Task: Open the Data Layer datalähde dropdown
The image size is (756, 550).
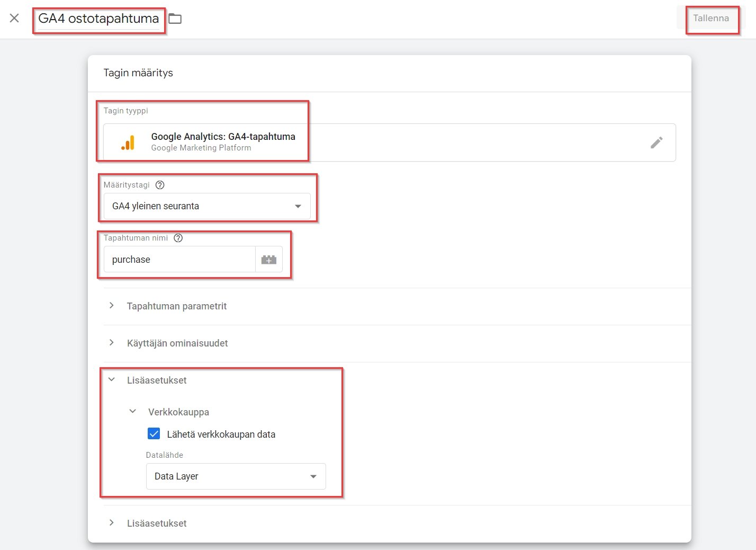Action: pyautogui.click(x=236, y=476)
